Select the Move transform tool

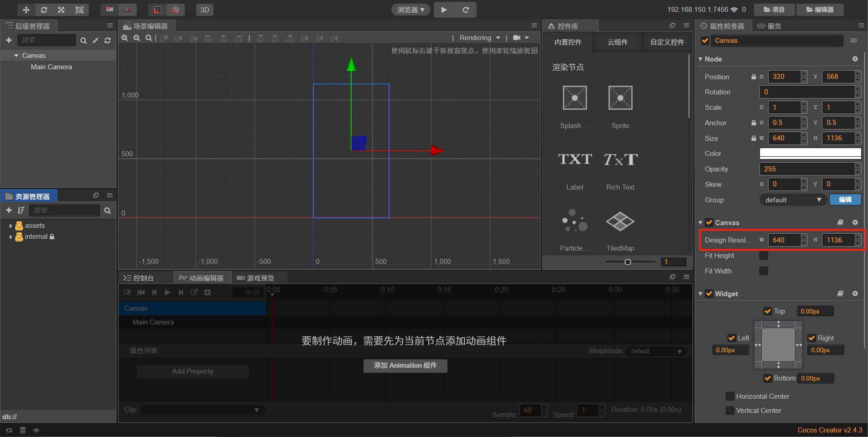(26, 10)
